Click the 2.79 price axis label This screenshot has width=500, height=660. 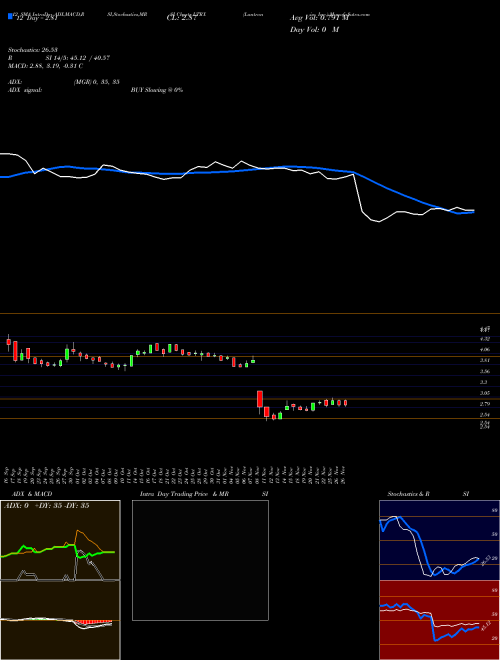[x=484, y=404]
